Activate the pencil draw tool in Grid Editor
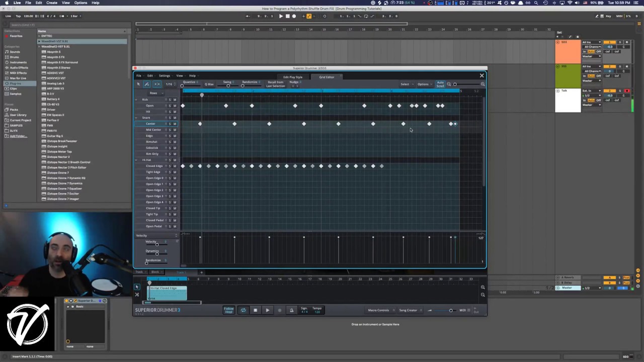 tap(147, 84)
